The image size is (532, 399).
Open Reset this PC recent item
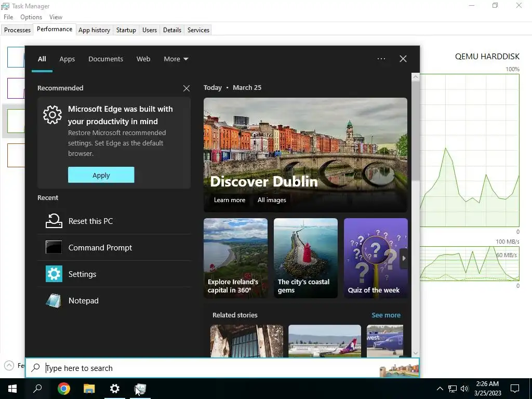pos(114,221)
